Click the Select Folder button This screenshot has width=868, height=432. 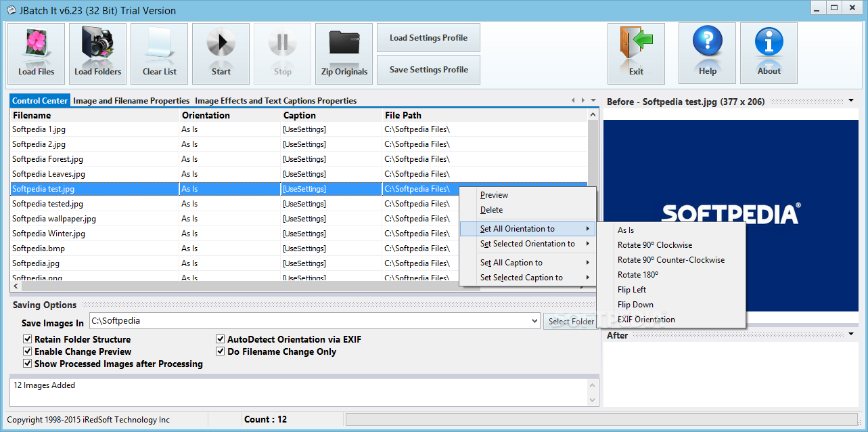(x=571, y=321)
